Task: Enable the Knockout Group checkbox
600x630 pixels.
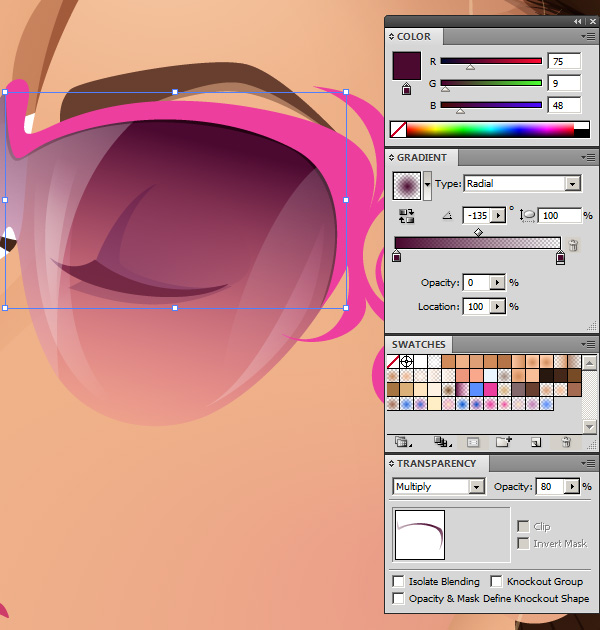Action: pyautogui.click(x=497, y=581)
